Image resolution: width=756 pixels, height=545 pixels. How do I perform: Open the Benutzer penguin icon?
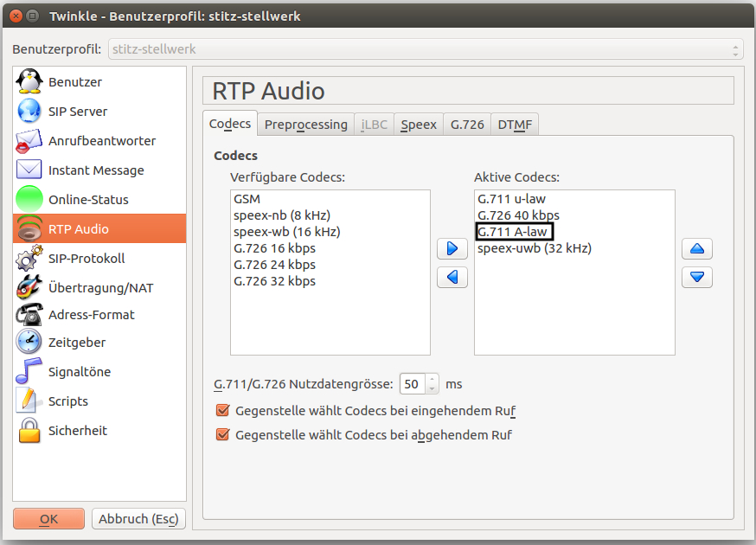29,81
